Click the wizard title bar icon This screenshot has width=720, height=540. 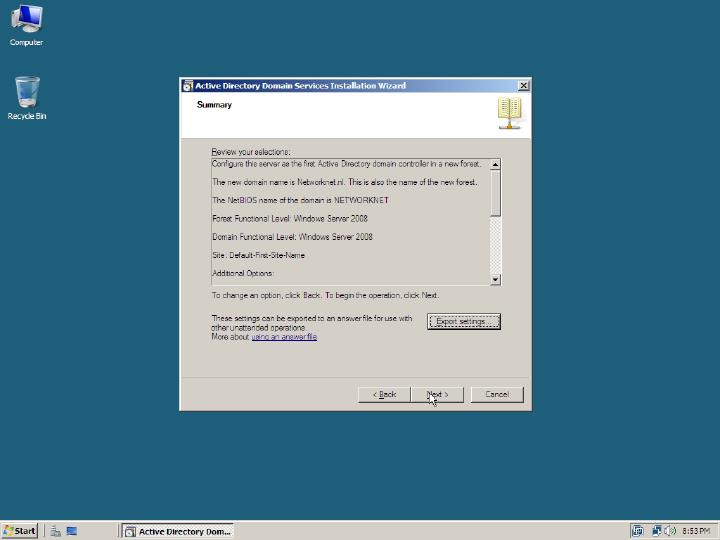click(188, 86)
